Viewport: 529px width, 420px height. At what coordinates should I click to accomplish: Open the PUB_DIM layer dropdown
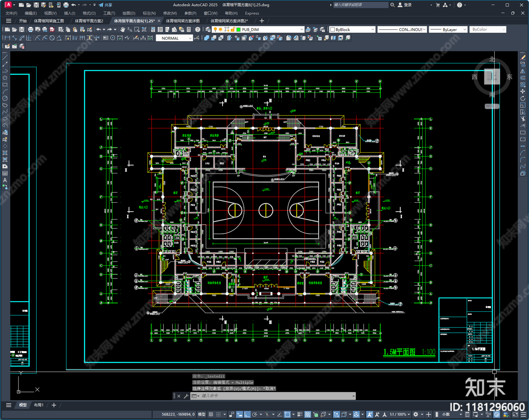click(301, 29)
